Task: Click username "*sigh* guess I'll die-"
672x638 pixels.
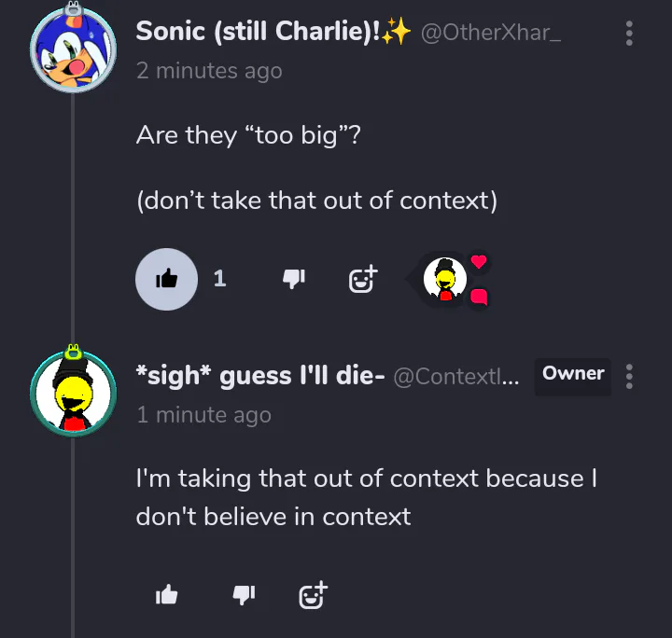Action: click(260, 376)
